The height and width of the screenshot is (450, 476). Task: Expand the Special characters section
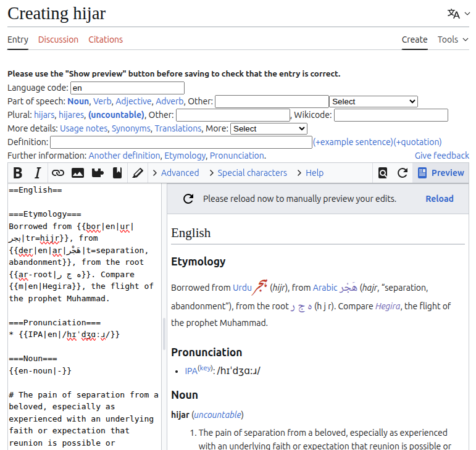pos(248,173)
